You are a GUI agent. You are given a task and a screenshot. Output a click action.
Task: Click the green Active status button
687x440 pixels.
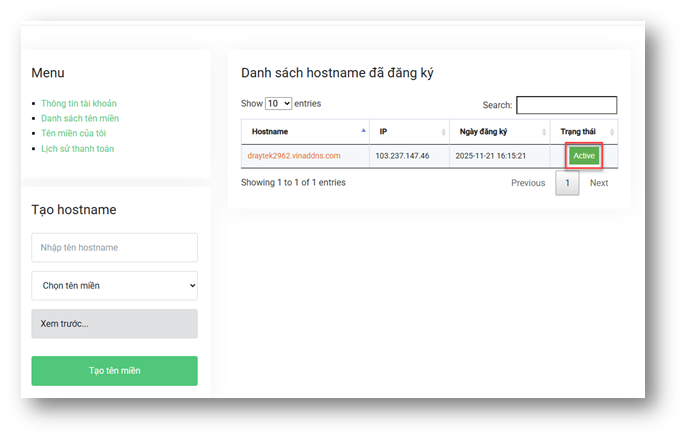point(584,156)
